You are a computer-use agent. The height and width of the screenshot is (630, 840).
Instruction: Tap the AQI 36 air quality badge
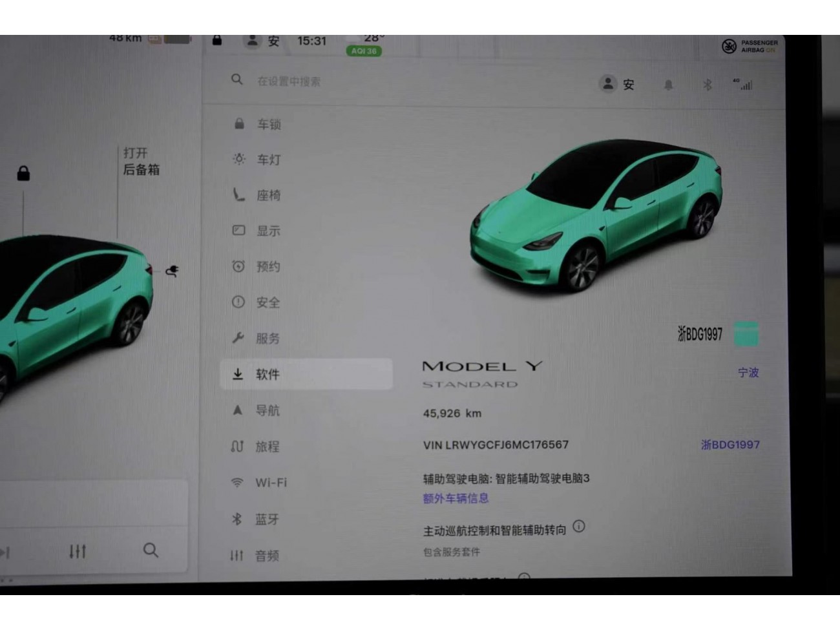click(x=364, y=51)
